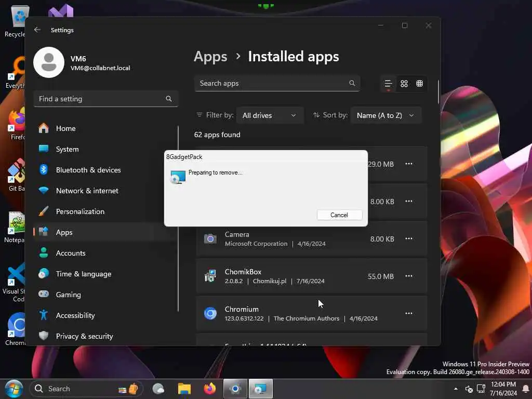This screenshot has height=399, width=532.
Task: Open more options for the 29.0 MB app
Action: click(409, 164)
